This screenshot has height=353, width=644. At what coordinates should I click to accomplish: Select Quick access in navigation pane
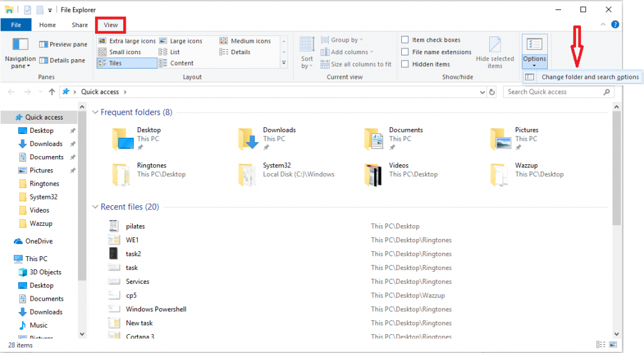click(x=39, y=117)
